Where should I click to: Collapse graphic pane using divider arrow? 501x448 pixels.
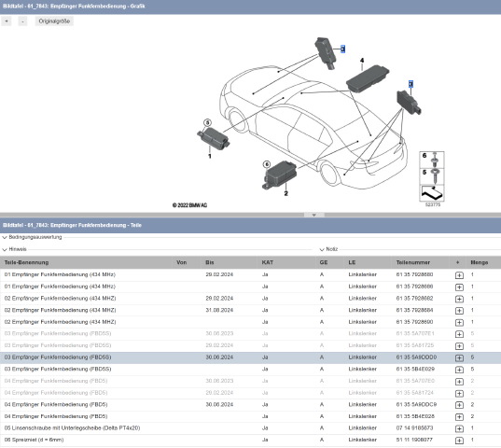pyautogui.click(x=314, y=215)
